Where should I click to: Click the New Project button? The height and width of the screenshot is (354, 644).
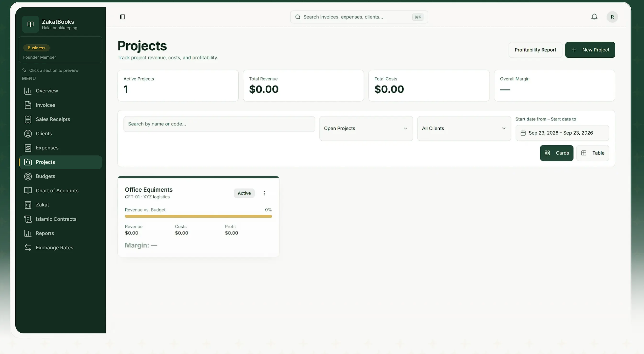pos(590,50)
